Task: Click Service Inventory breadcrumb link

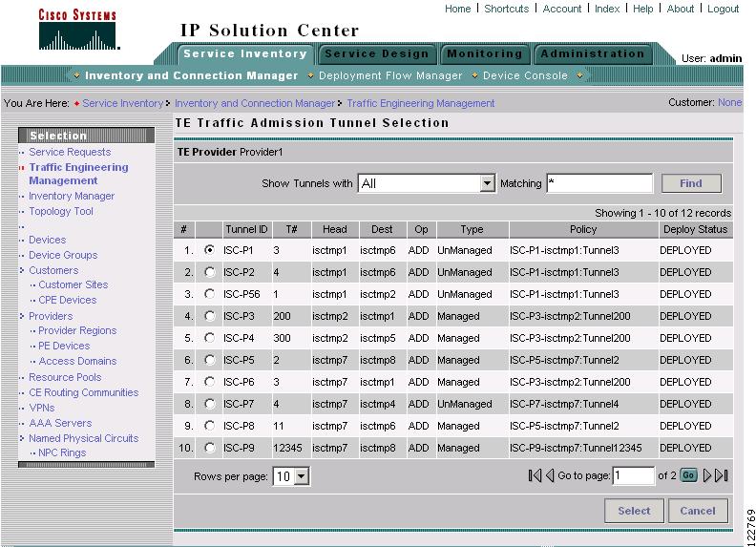Action: coord(122,103)
